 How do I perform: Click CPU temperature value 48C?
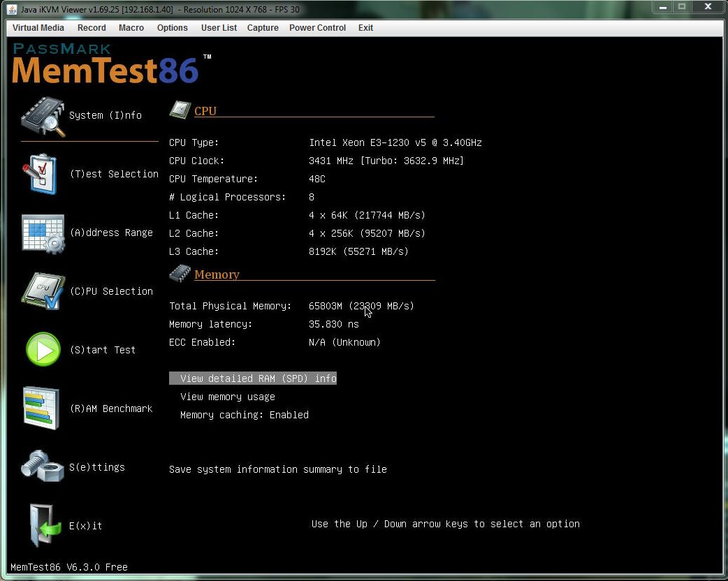[317, 179]
